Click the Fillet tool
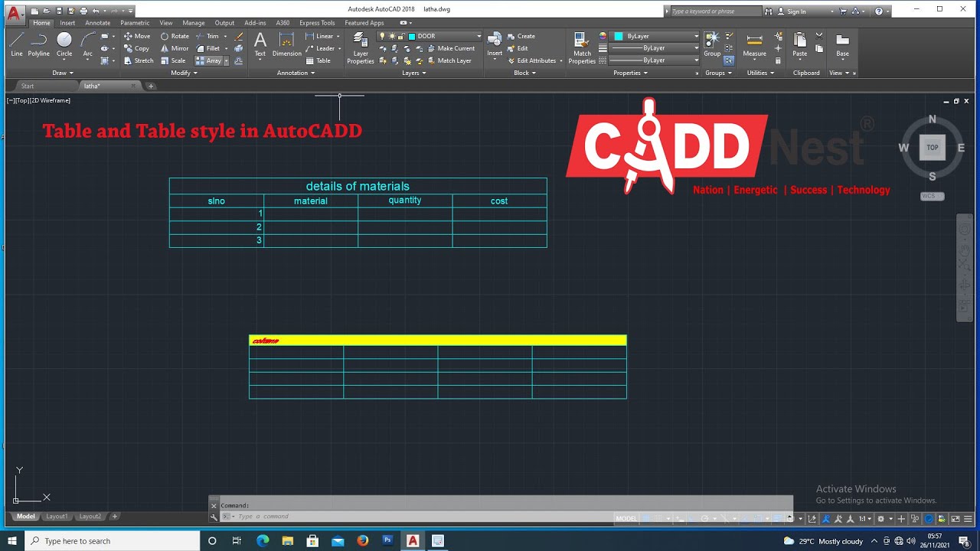Image resolution: width=980 pixels, height=551 pixels. pyautogui.click(x=207, y=48)
